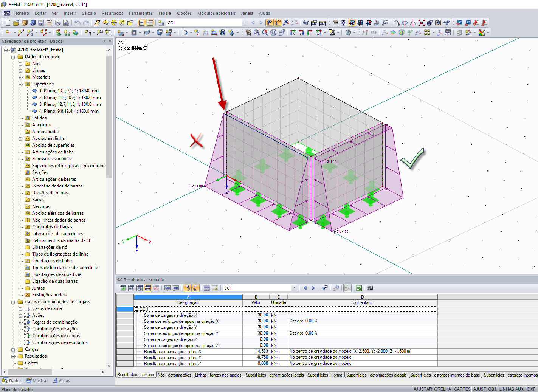The width and height of the screenshot is (538, 392).
Task: Click the Vistas navigator tab button
Action: (x=61, y=381)
